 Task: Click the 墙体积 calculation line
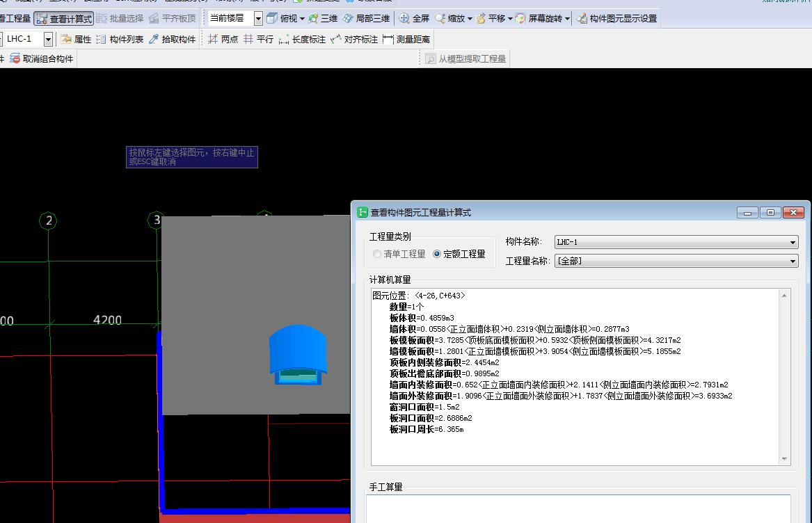tap(509, 330)
